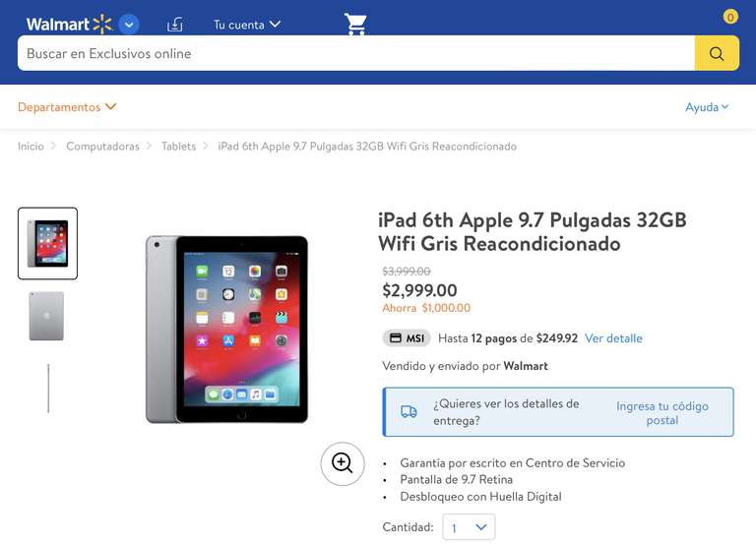Click the yellow cart count badge
756x547 pixels.
(730, 18)
